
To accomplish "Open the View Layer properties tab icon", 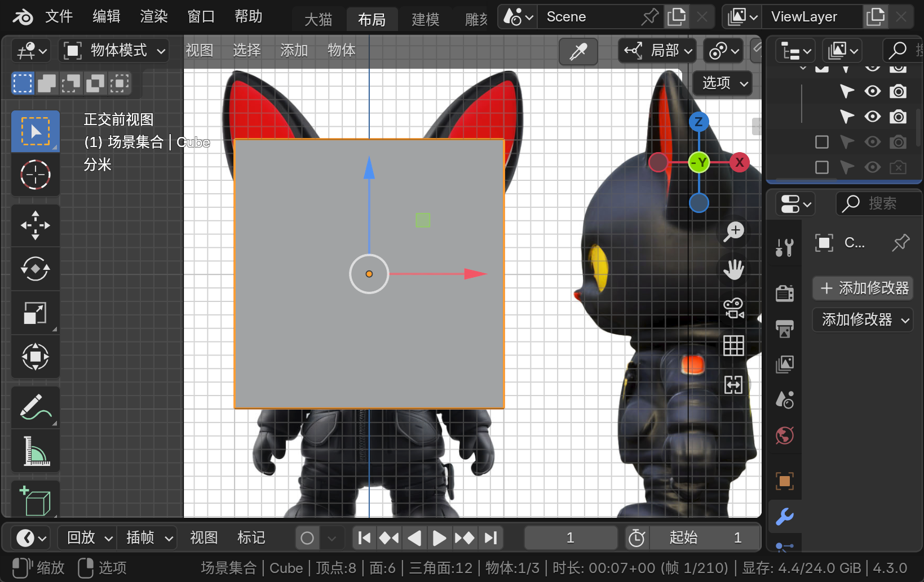I will pyautogui.click(x=785, y=365).
